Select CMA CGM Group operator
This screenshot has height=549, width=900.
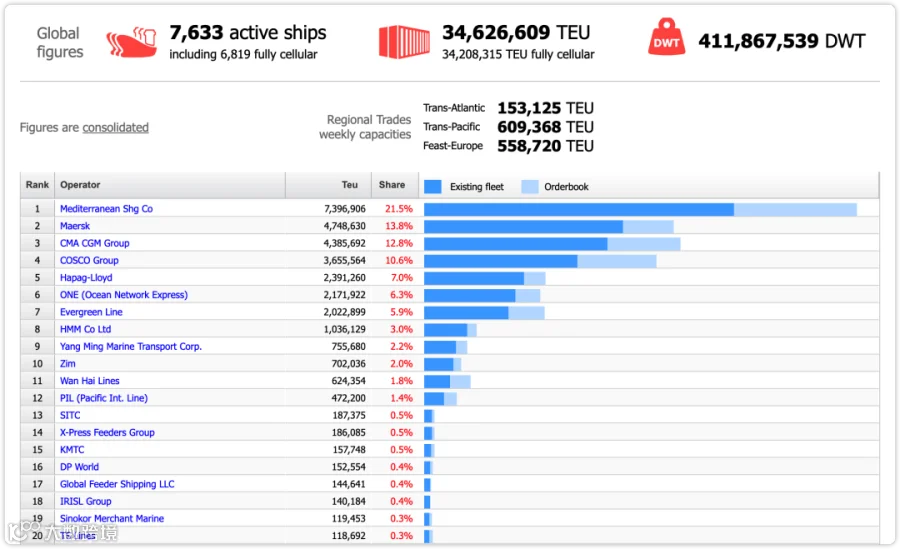[95, 243]
